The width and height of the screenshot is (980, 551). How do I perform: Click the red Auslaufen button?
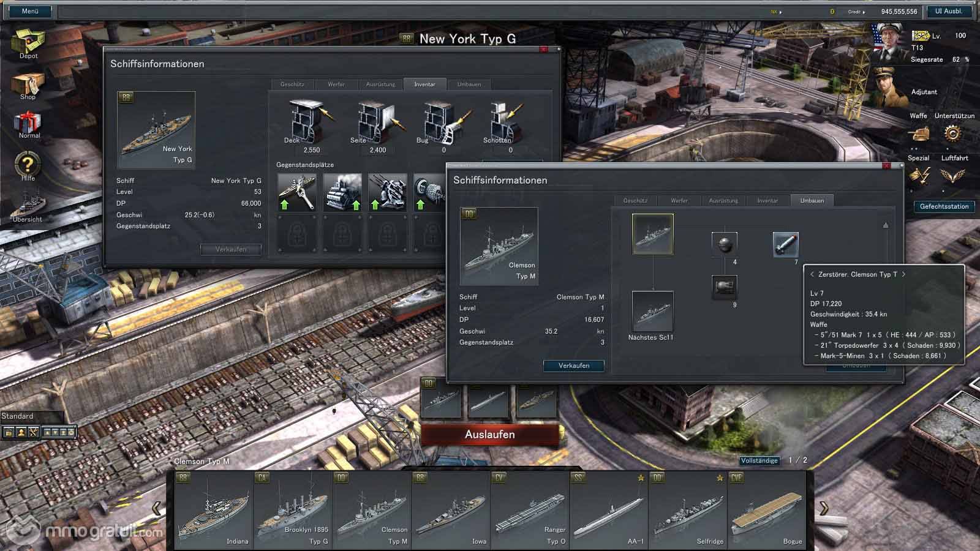point(490,435)
